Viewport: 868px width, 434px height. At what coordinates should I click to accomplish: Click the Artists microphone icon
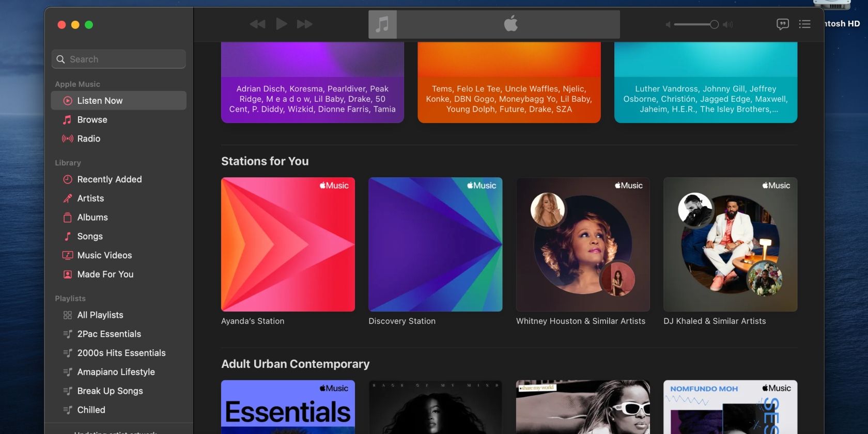(x=68, y=198)
